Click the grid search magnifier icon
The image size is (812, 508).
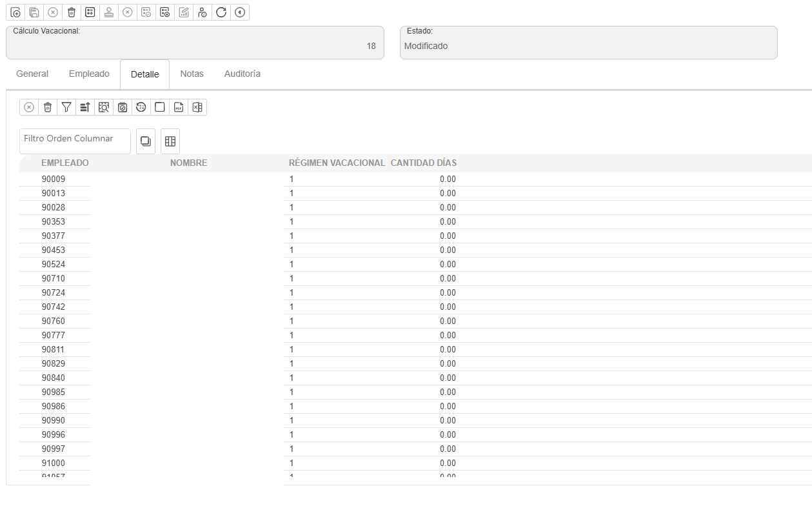pos(104,107)
